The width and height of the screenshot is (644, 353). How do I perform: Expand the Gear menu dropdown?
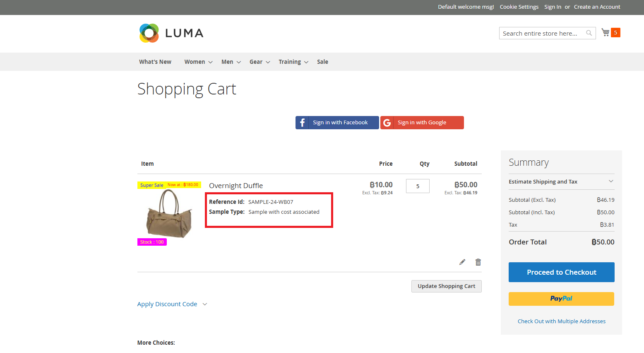[x=260, y=62]
